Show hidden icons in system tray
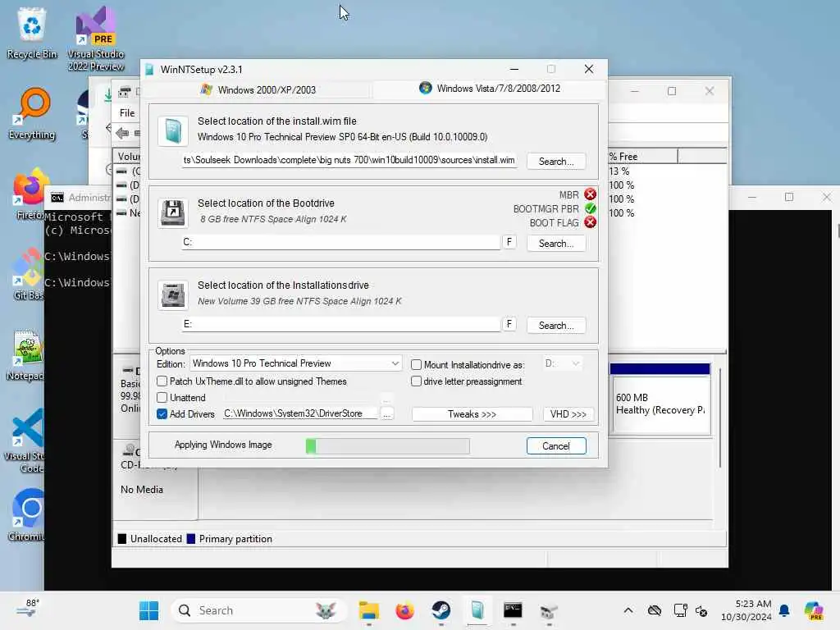Image resolution: width=840 pixels, height=630 pixels. [628, 610]
